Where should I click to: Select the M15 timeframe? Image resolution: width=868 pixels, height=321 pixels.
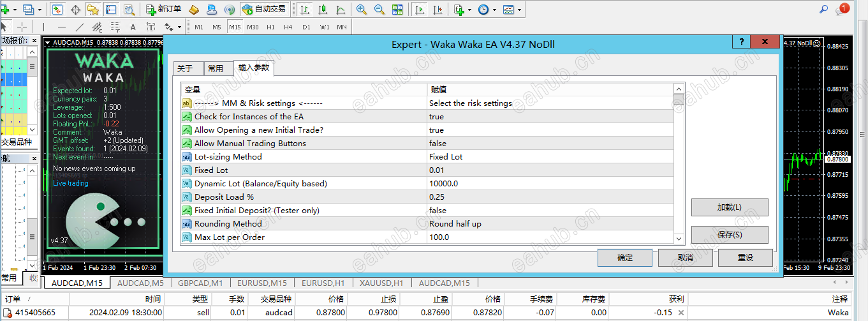[x=235, y=27]
